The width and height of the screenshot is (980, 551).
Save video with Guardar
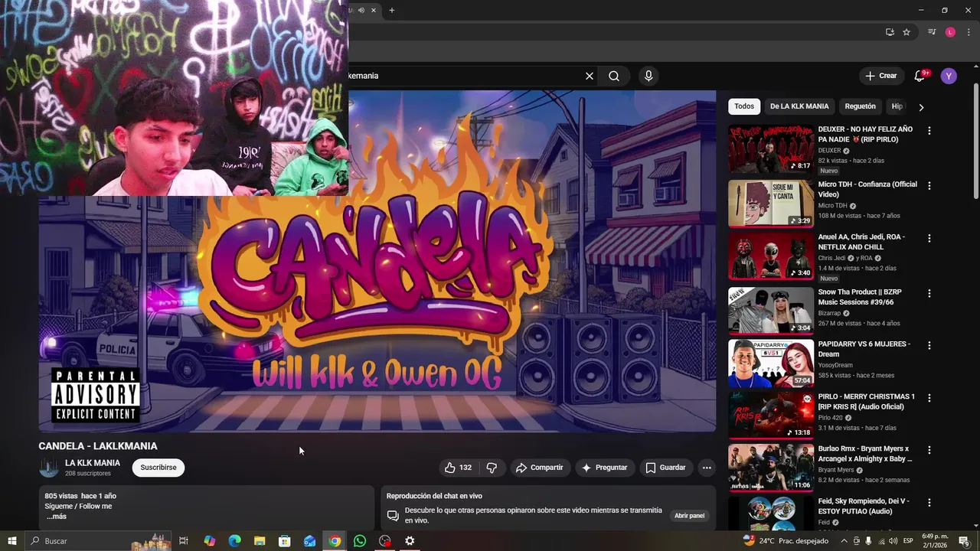point(665,468)
